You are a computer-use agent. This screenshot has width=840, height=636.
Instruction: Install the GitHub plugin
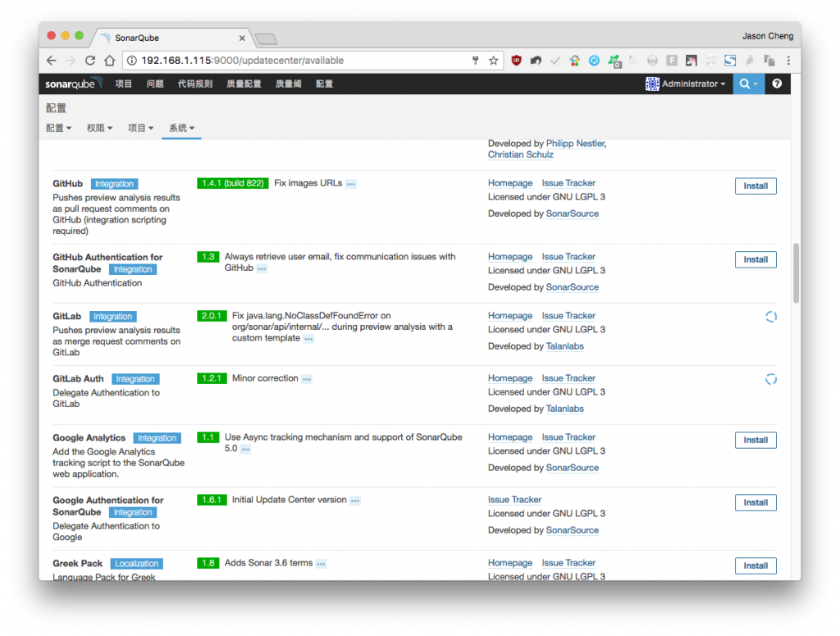[756, 186]
